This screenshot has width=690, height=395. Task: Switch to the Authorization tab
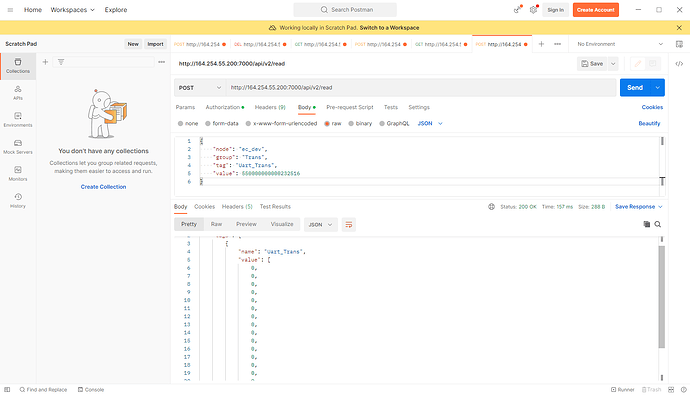click(224, 107)
